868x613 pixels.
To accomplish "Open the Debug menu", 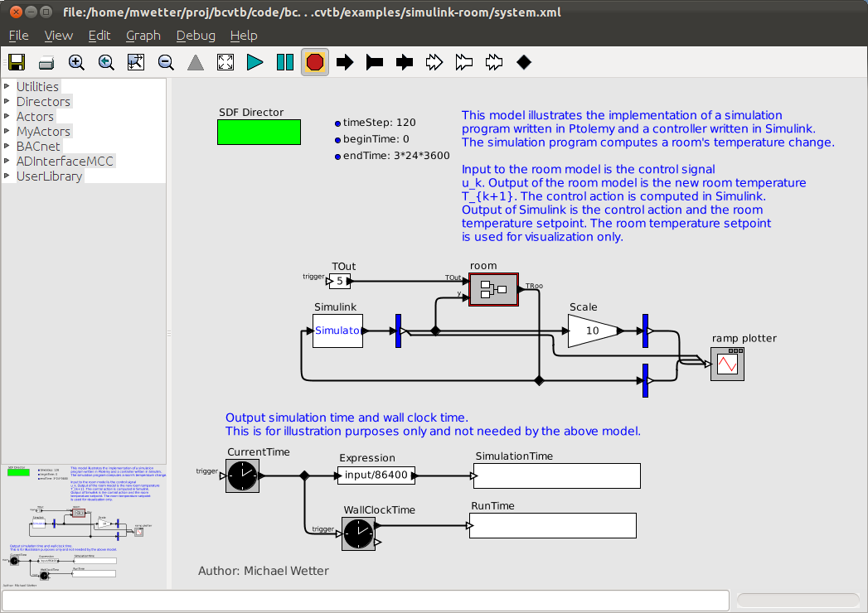I will point(196,35).
